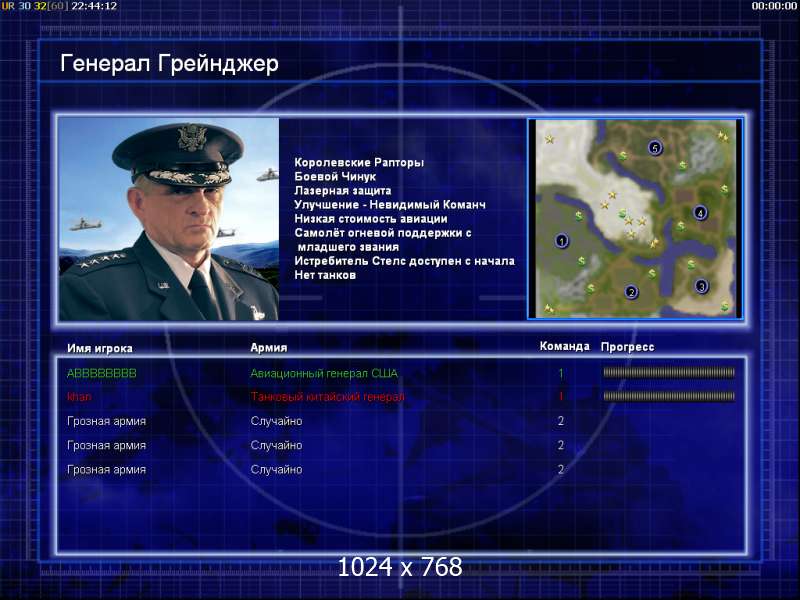
Task: Select start position 3 on the minimap
Action: pyautogui.click(x=702, y=286)
